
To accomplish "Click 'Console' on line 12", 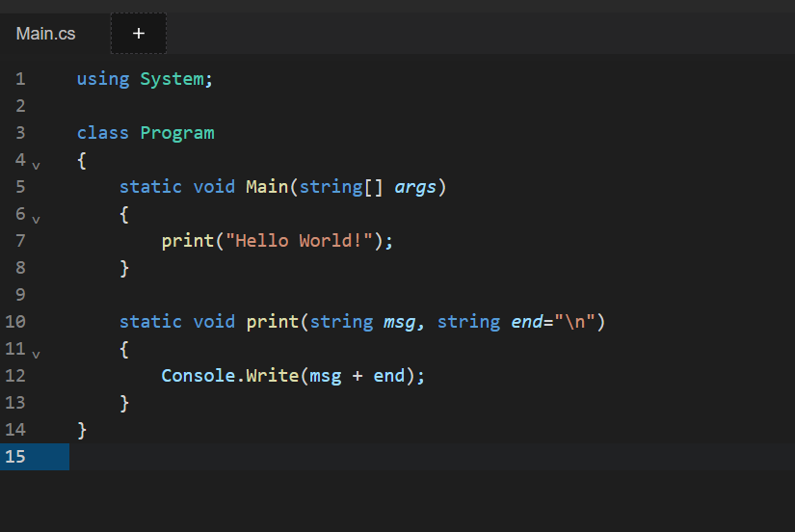I will 199,375.
